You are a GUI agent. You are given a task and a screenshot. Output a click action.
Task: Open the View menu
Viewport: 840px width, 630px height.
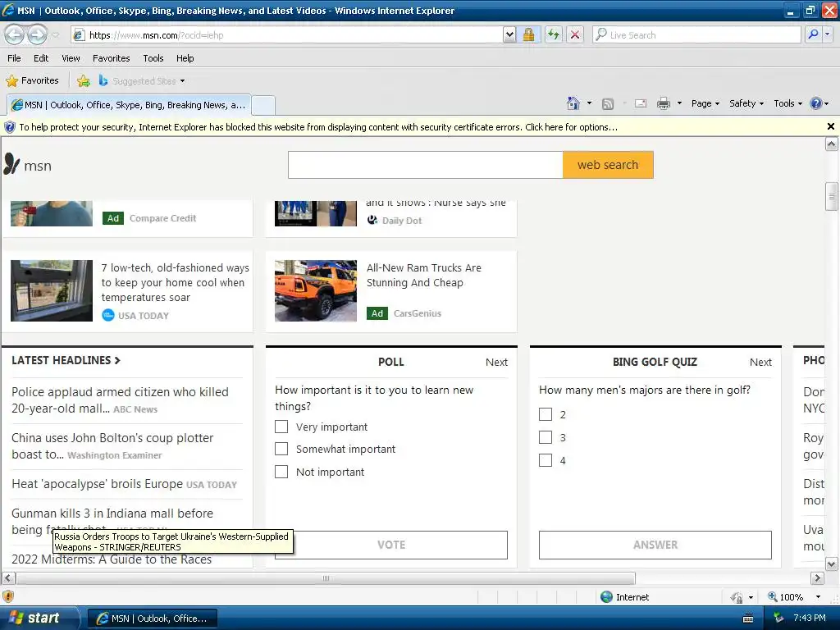point(71,58)
